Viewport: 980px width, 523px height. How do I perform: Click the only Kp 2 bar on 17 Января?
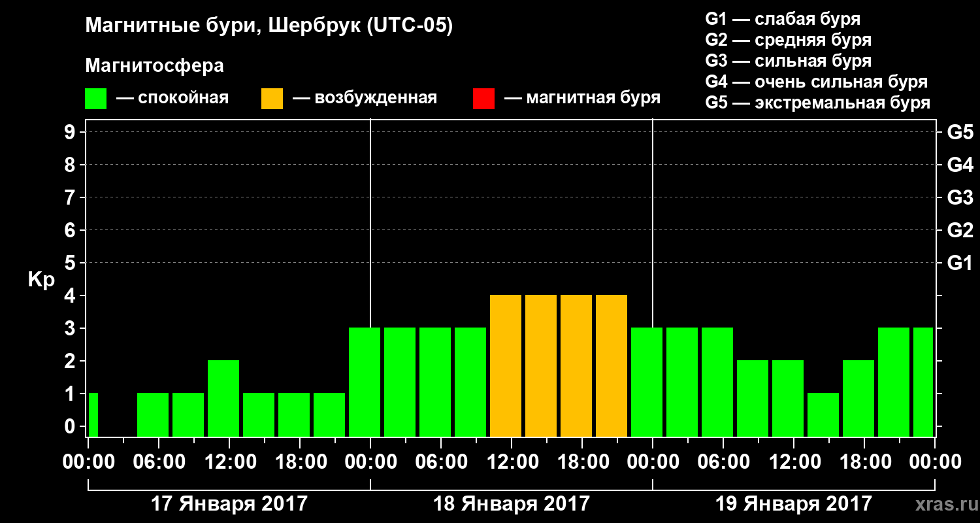coord(223,398)
